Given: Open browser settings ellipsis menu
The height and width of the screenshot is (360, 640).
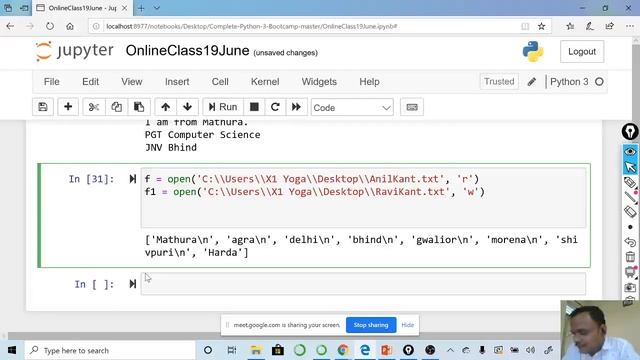Looking at the screenshot, I should pos(630,26).
